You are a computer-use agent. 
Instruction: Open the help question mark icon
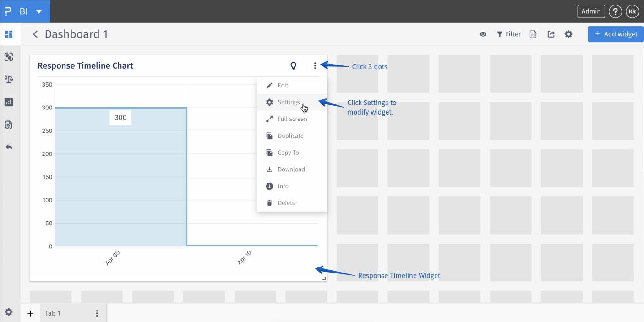[x=615, y=11]
